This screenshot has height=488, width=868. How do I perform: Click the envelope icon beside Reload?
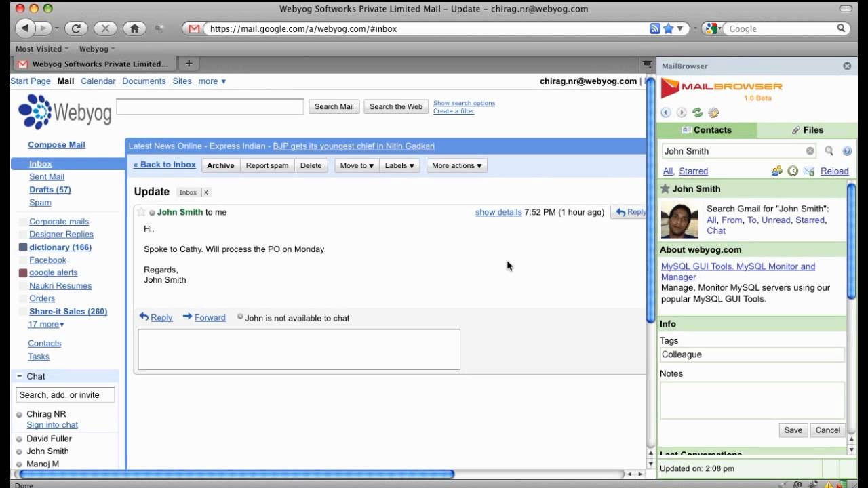click(x=808, y=171)
